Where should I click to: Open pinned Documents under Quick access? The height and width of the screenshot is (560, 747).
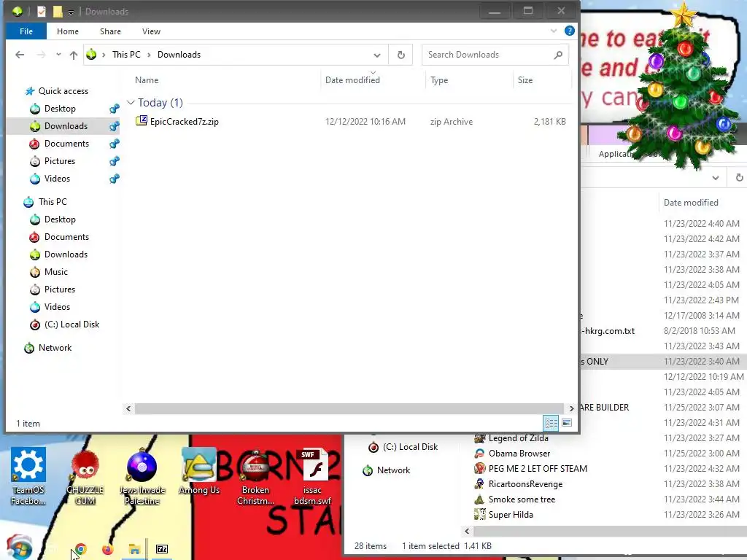pyautogui.click(x=66, y=144)
